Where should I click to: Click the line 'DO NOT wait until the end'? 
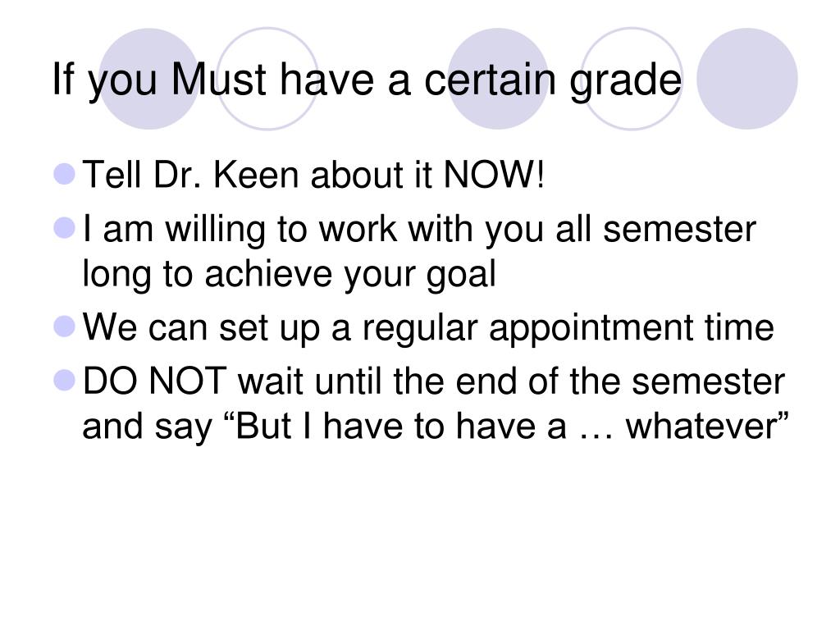coord(434,381)
